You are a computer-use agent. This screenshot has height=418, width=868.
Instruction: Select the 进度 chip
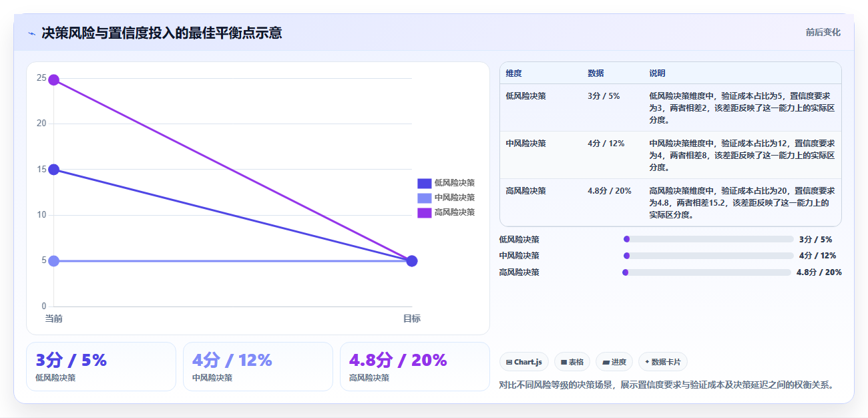click(614, 362)
